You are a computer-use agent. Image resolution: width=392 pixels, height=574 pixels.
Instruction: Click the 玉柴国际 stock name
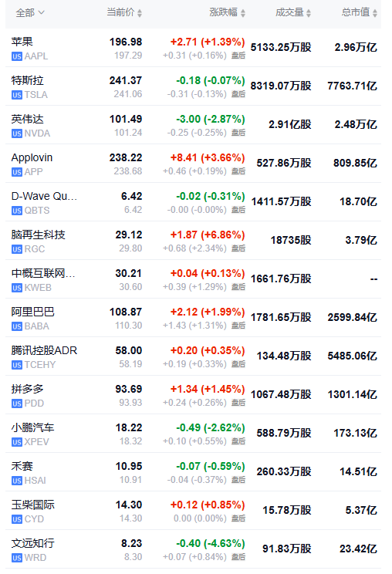pos(33,505)
